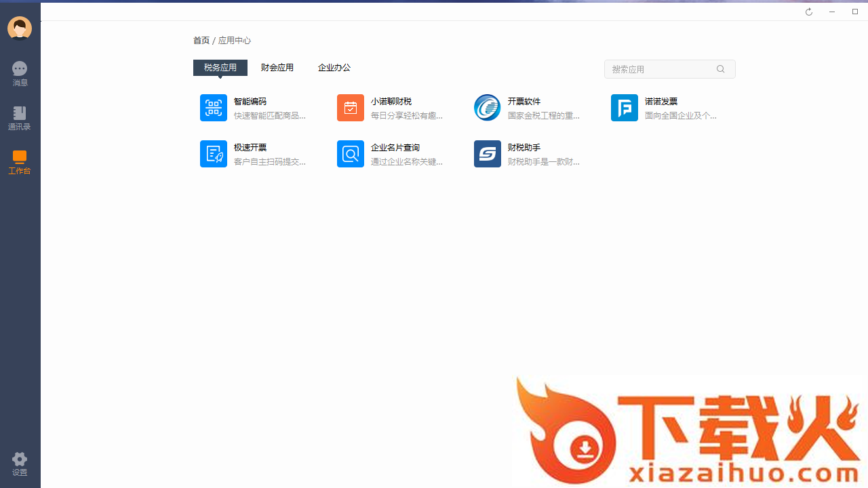The height and width of the screenshot is (488, 868).
Task: Click the 应用中心 breadcrumb
Action: [235, 41]
